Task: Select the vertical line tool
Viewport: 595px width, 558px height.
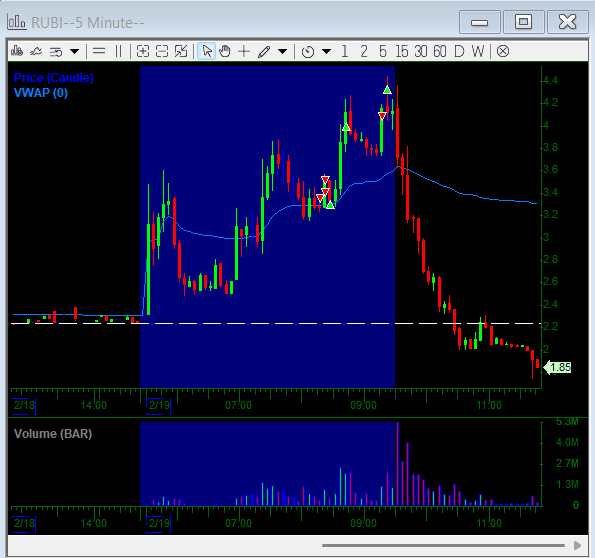Action: click(x=118, y=51)
